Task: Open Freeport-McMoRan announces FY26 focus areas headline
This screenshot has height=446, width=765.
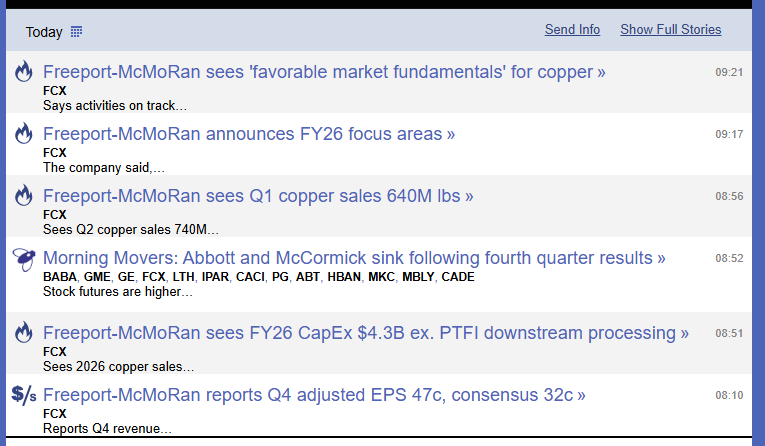Action: pos(249,134)
